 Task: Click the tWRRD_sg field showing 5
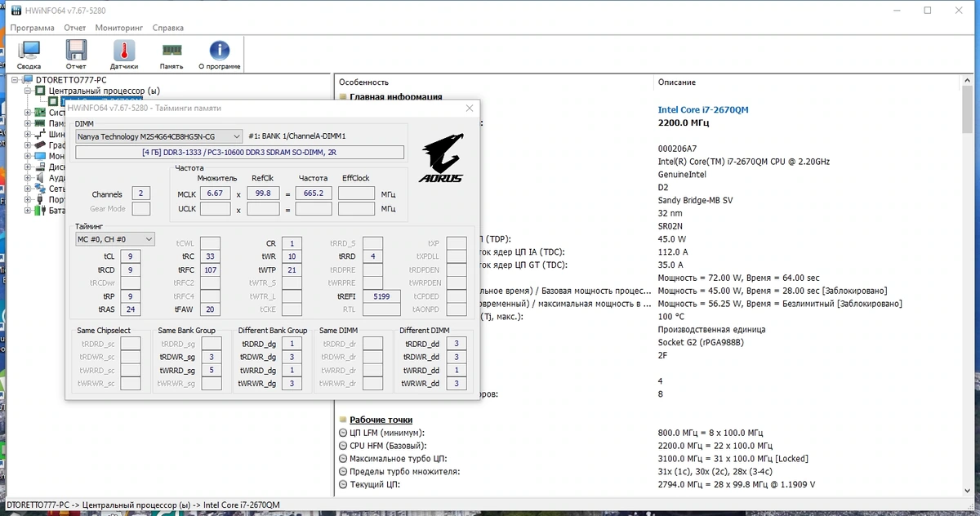tap(212, 370)
